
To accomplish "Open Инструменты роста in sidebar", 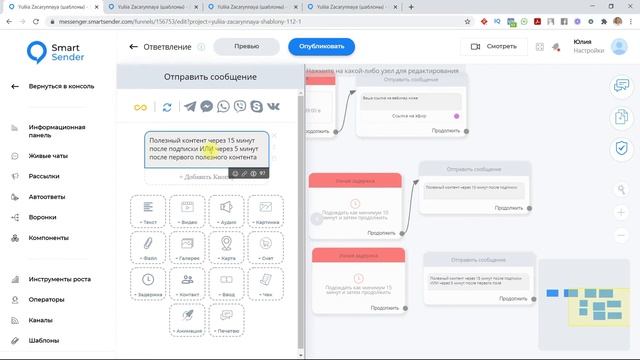I will point(60,279).
